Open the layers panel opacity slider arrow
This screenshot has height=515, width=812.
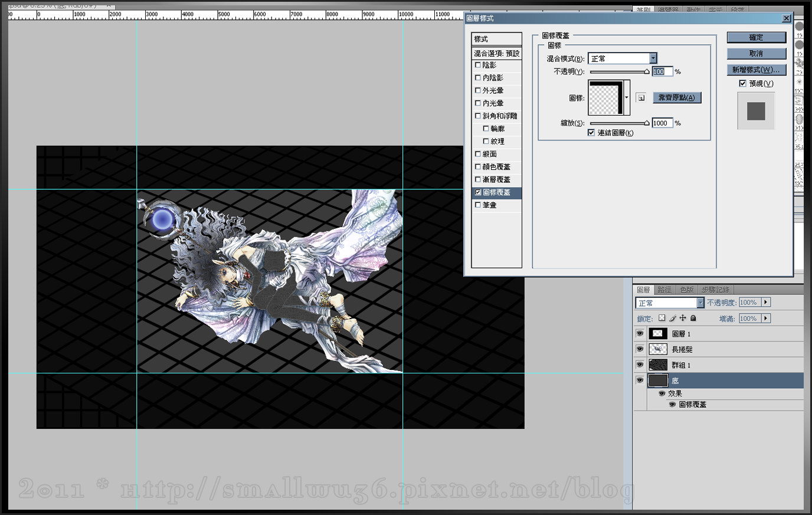[x=766, y=302]
